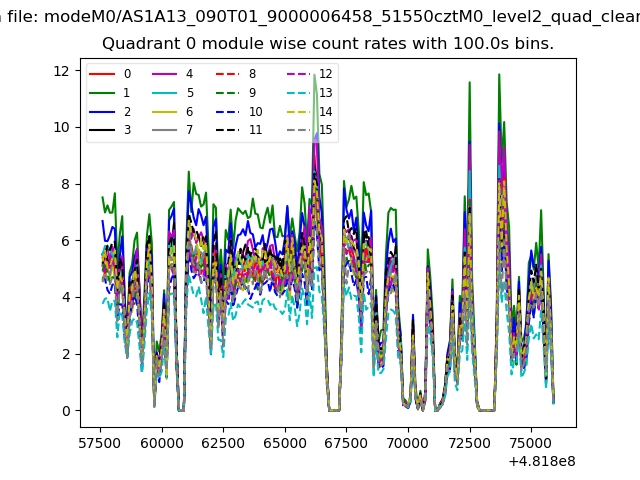Click legend entry for module 13
Screen dimensions: 640x480
click(x=310, y=93)
